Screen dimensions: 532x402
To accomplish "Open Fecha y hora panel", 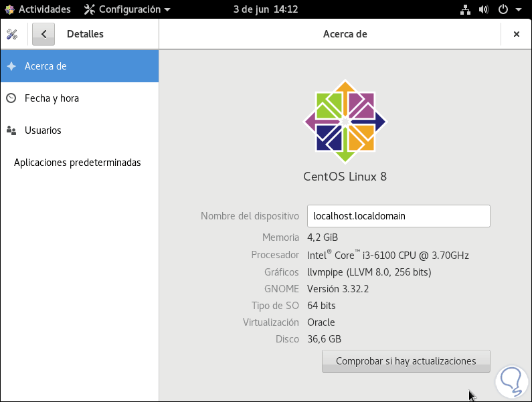I will 80,98.
